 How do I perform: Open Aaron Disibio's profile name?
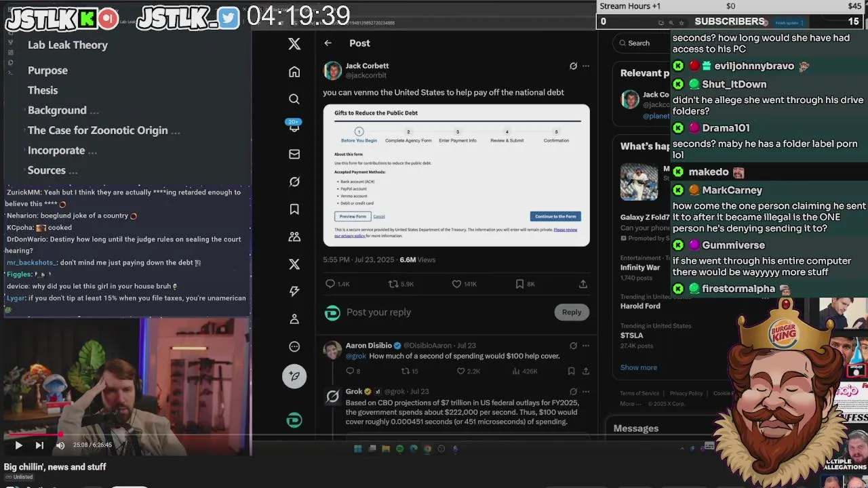[368, 346]
